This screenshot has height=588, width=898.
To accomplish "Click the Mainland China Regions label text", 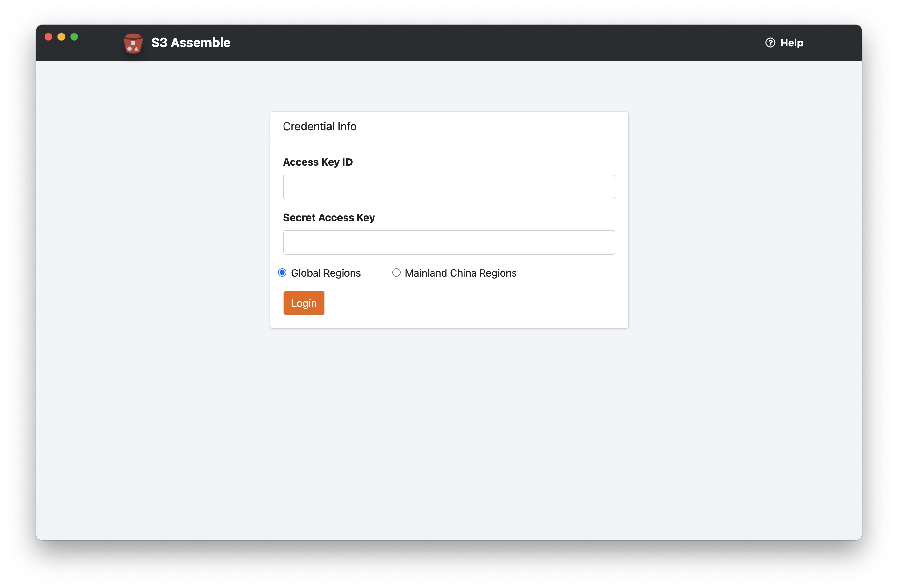I will coord(460,273).
